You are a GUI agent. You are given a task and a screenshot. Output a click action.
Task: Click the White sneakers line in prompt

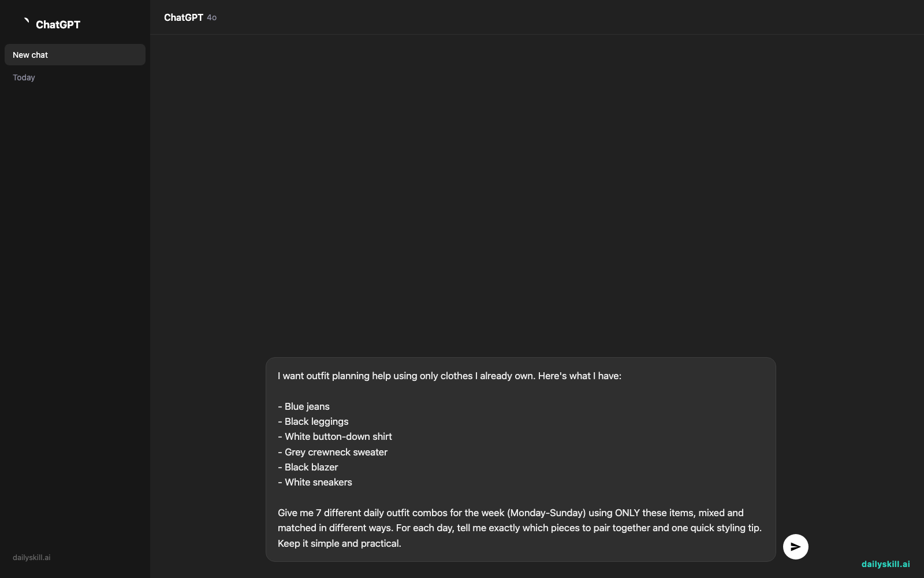[315, 482]
